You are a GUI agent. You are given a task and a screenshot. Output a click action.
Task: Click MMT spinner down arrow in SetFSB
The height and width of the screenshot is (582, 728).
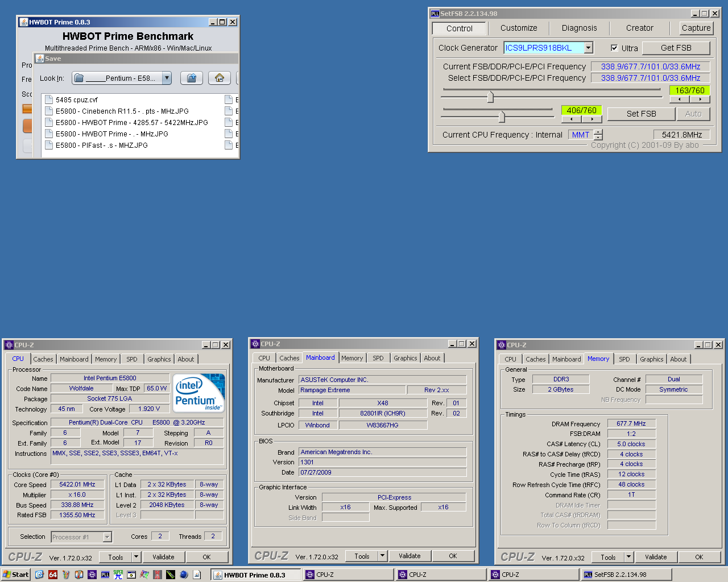pyautogui.click(x=598, y=137)
